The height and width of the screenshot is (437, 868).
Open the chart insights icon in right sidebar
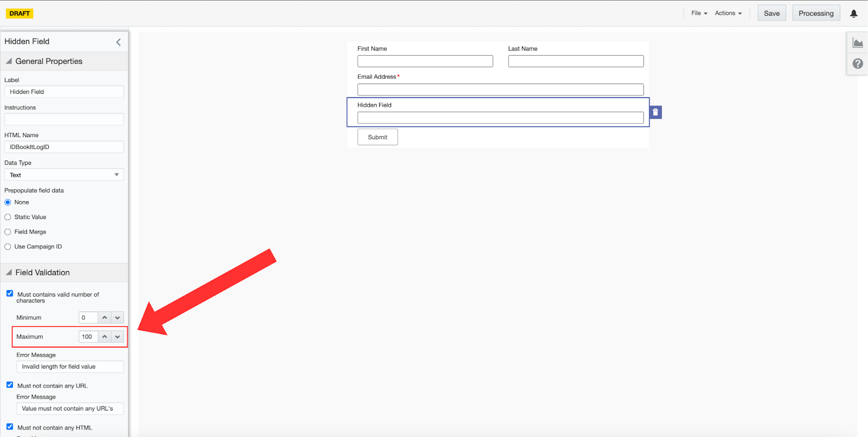pyautogui.click(x=858, y=43)
